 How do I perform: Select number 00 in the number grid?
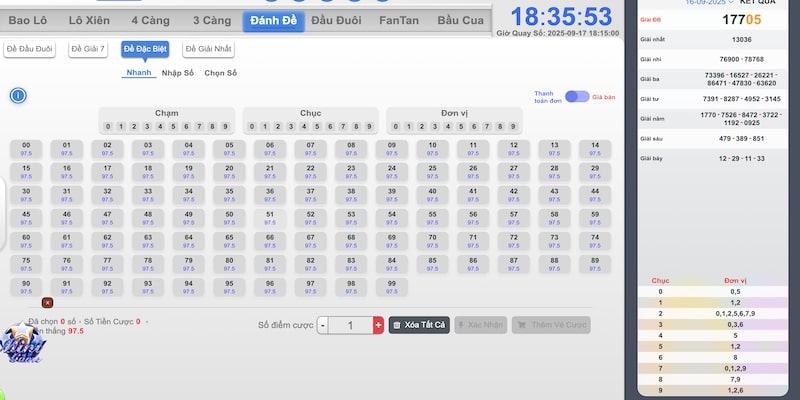tap(26, 149)
